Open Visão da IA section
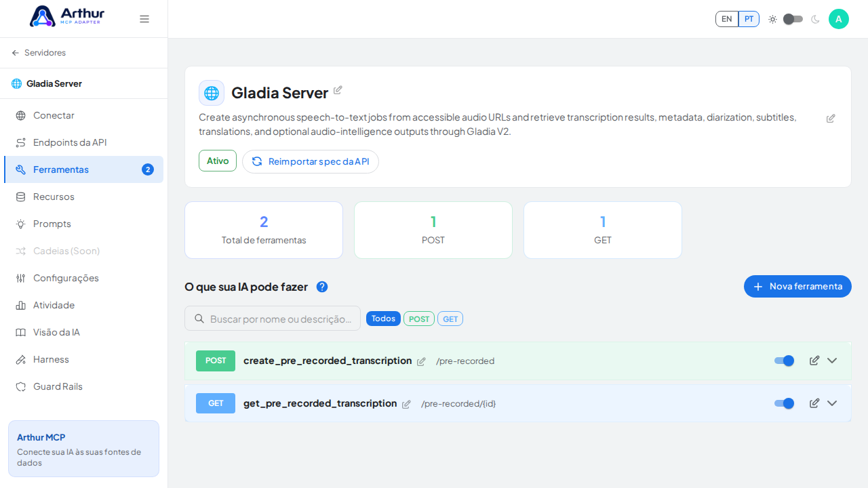The width and height of the screenshot is (868, 488). tap(84, 332)
